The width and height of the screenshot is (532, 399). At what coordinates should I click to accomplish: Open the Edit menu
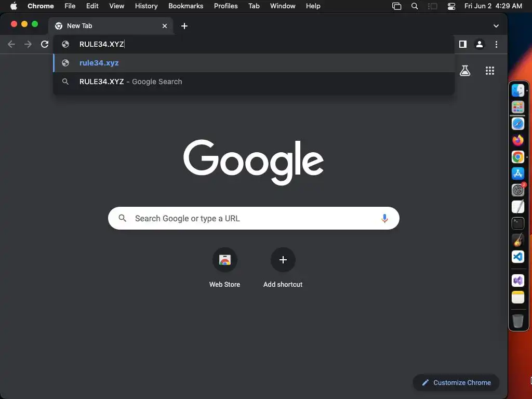[x=92, y=6]
